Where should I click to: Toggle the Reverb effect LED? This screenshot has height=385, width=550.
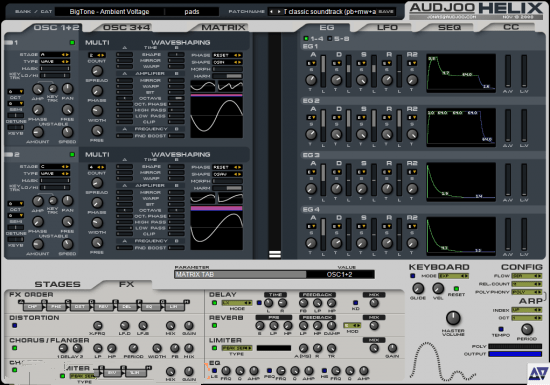click(214, 325)
